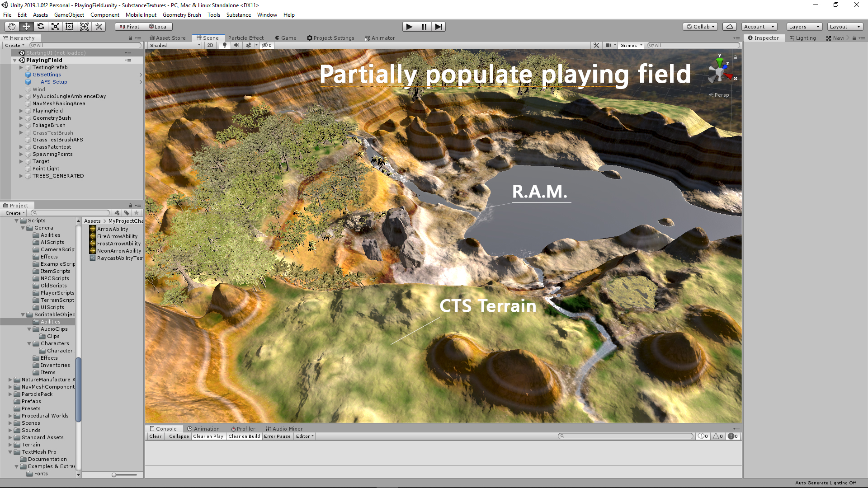Collapse the PlayingField scene

click(x=14, y=60)
